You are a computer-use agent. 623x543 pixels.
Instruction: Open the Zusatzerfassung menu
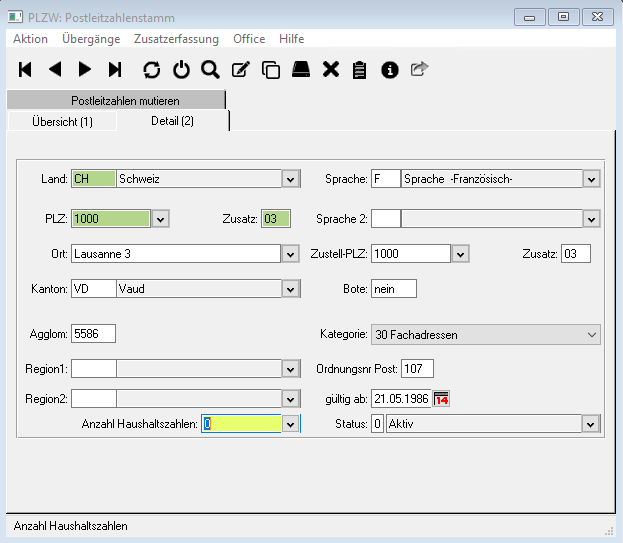pyautogui.click(x=176, y=39)
